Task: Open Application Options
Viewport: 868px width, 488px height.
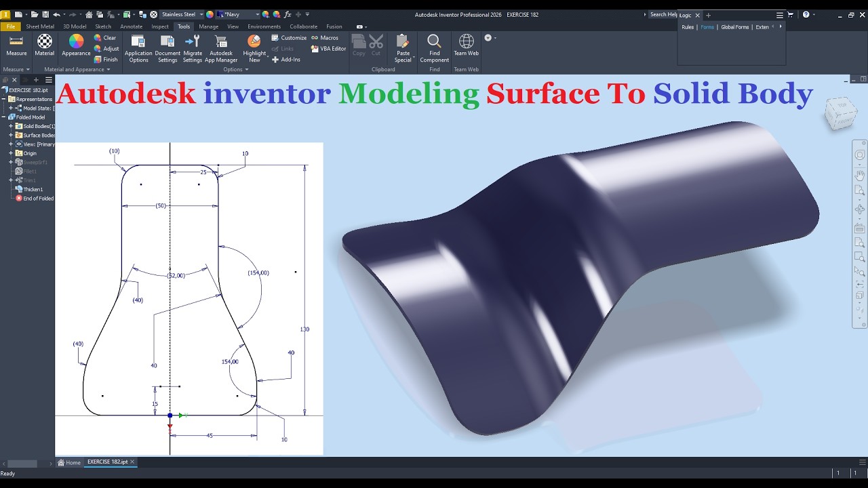Action: click(138, 49)
